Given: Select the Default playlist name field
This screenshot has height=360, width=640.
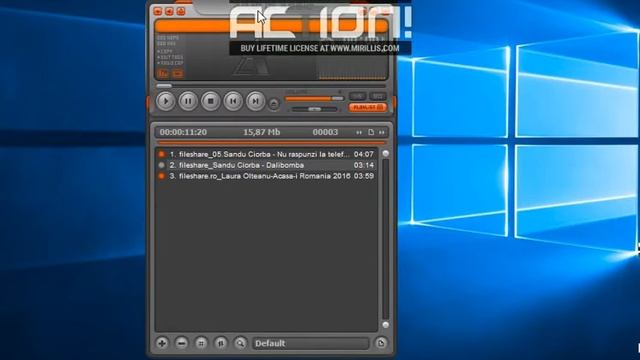Looking at the screenshot, I should pyautogui.click(x=311, y=343).
